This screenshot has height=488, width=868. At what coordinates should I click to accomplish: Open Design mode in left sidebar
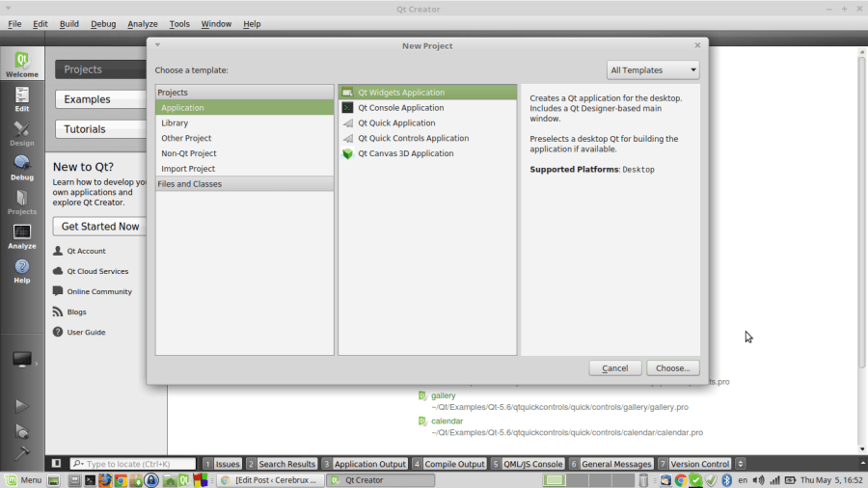pyautogui.click(x=22, y=134)
